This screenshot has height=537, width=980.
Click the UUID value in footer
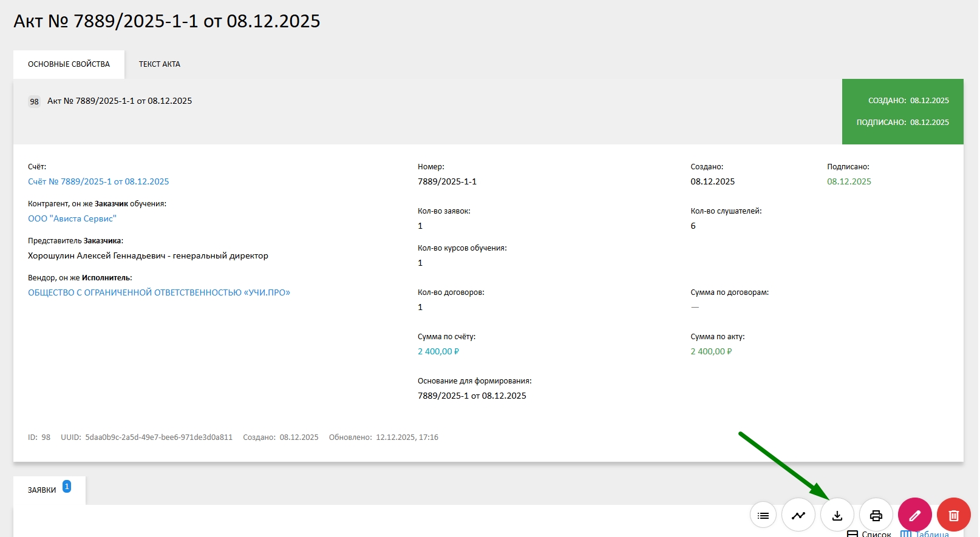point(158,437)
